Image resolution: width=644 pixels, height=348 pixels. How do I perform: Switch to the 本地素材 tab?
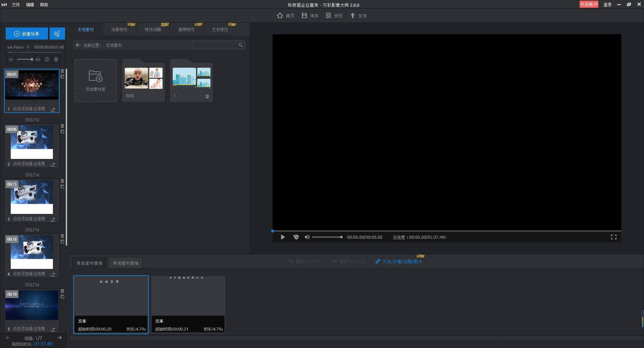pyautogui.click(x=86, y=30)
